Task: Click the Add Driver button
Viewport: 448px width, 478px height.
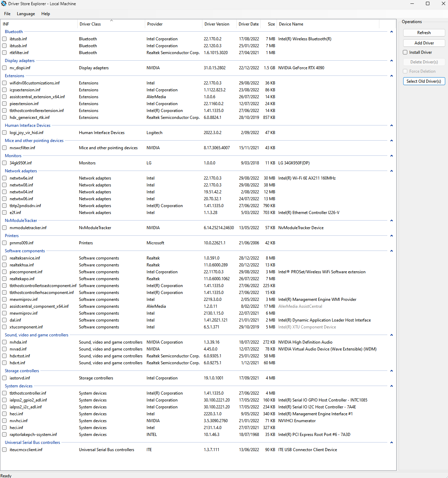Action: tap(424, 43)
